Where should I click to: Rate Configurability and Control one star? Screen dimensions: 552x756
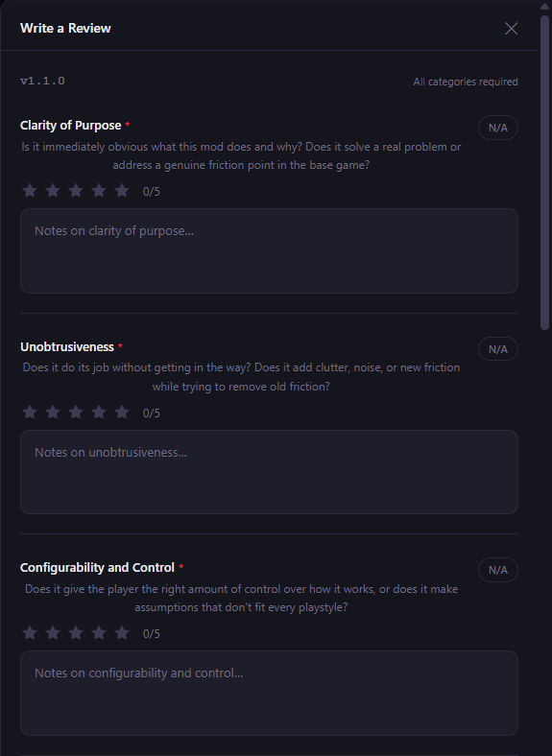(x=30, y=633)
